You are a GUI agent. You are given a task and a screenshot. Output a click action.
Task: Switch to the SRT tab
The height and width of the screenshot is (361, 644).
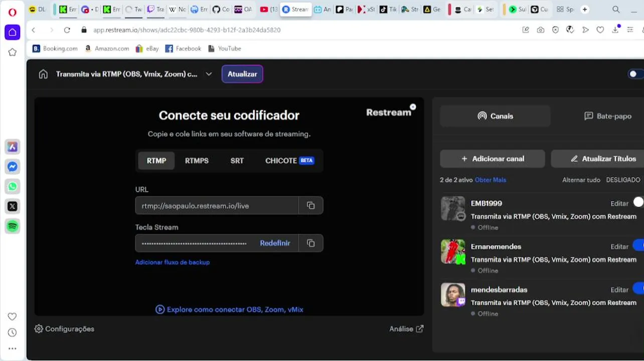click(x=237, y=161)
